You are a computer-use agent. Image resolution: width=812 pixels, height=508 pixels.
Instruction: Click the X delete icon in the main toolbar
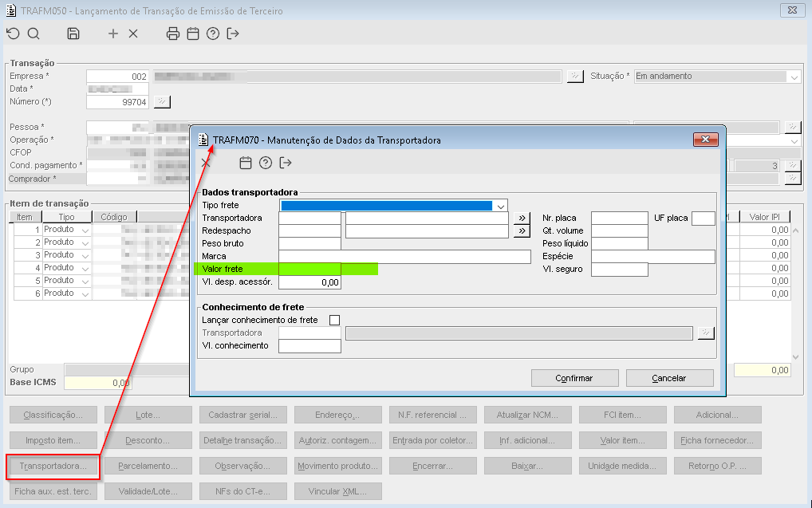pyautogui.click(x=133, y=33)
